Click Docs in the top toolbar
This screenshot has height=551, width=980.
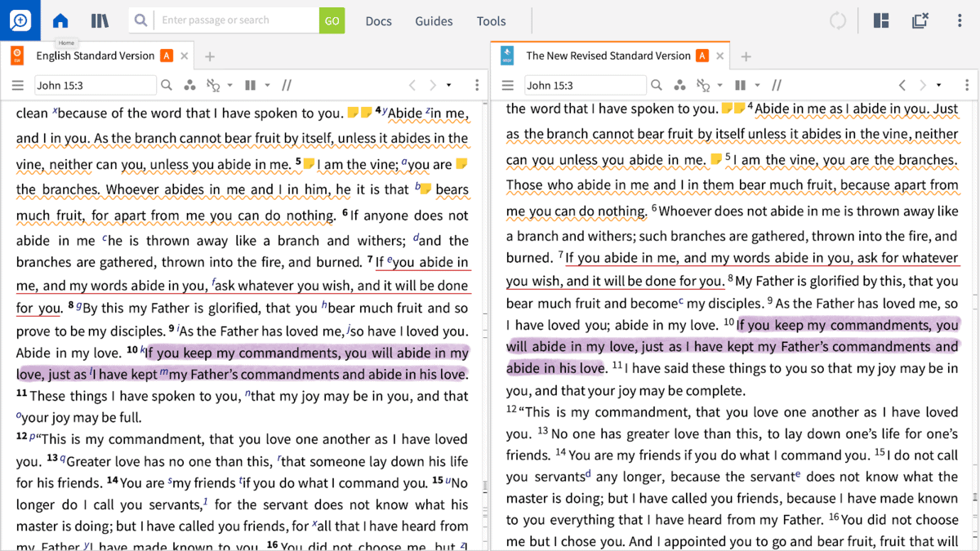pos(378,21)
